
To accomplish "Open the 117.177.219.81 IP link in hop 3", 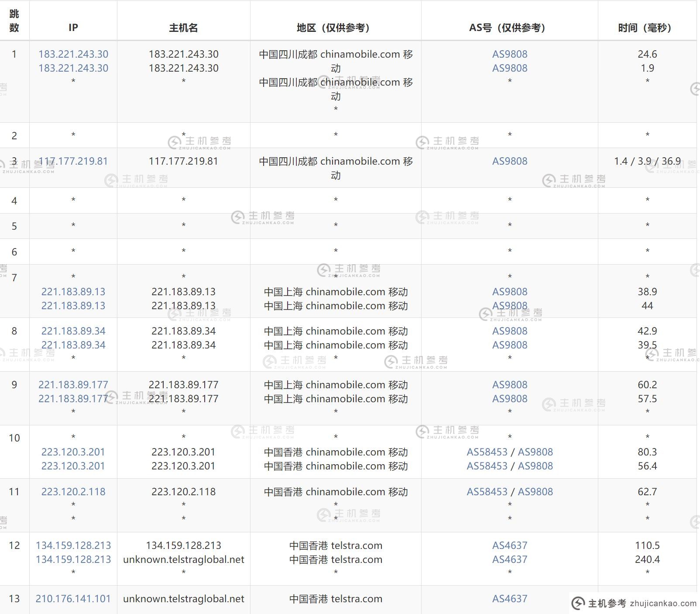I will [x=73, y=161].
